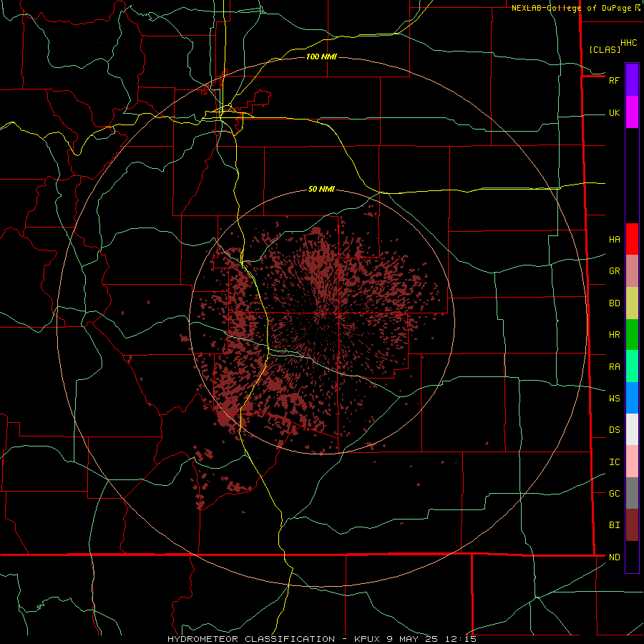Click the HA legend label
Viewport: 644px width, 644px height.
click(x=614, y=239)
